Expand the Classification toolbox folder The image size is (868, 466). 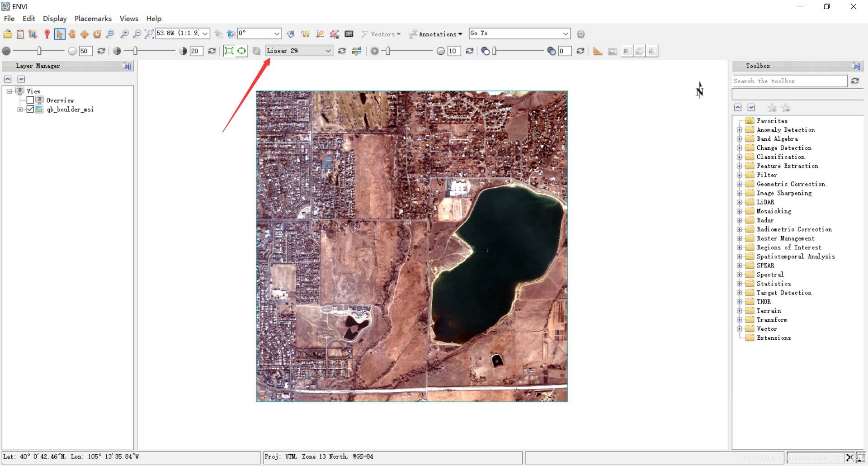(740, 157)
